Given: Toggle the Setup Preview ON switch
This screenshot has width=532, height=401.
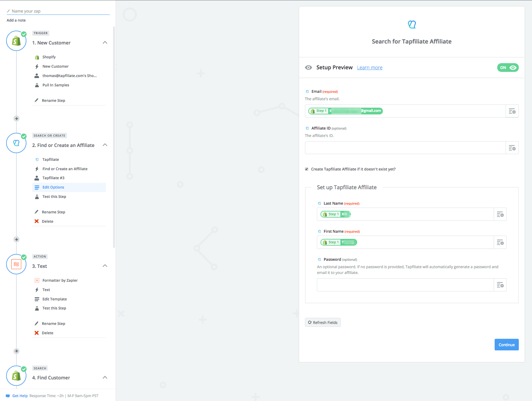Looking at the screenshot, I should 508,68.
